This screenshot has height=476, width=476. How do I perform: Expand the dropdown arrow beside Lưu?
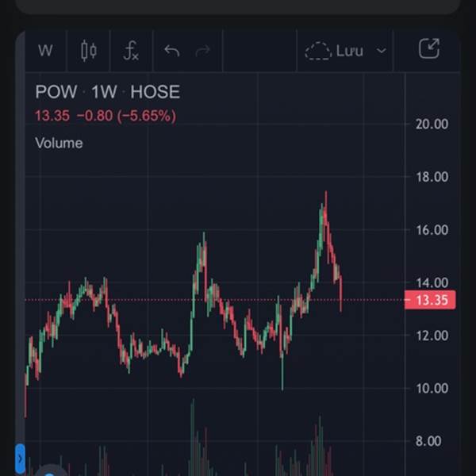381,52
